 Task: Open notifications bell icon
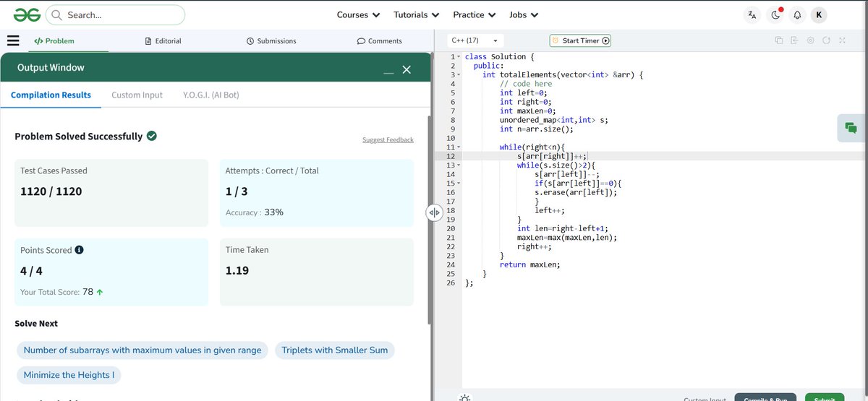(797, 14)
